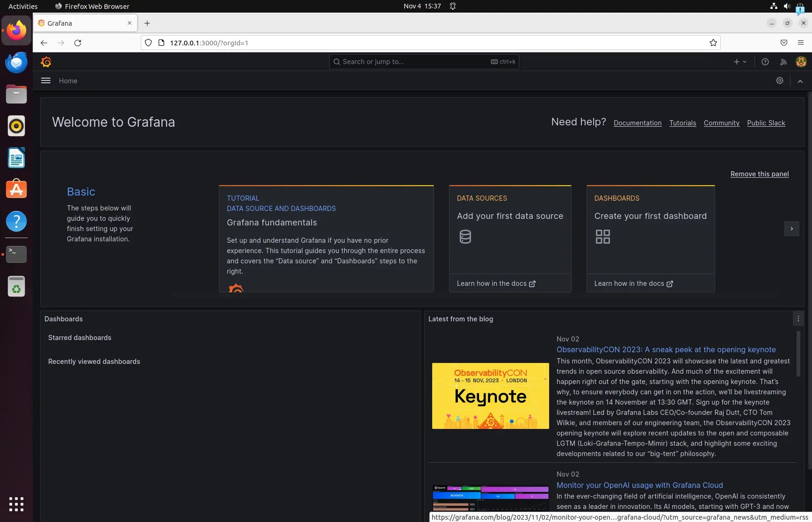Image resolution: width=812 pixels, height=522 pixels.
Task: Collapse the Home top bar with chevron
Action: pos(800,81)
